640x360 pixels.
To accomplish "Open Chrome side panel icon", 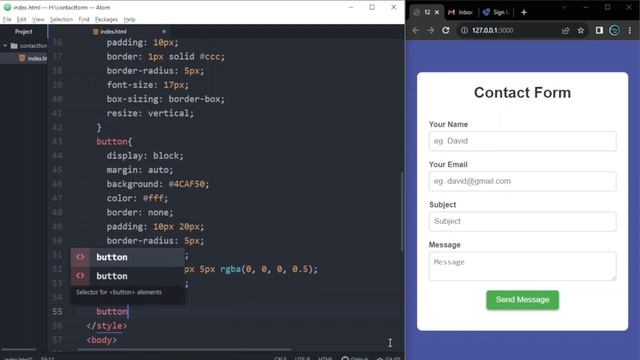I will (x=599, y=30).
